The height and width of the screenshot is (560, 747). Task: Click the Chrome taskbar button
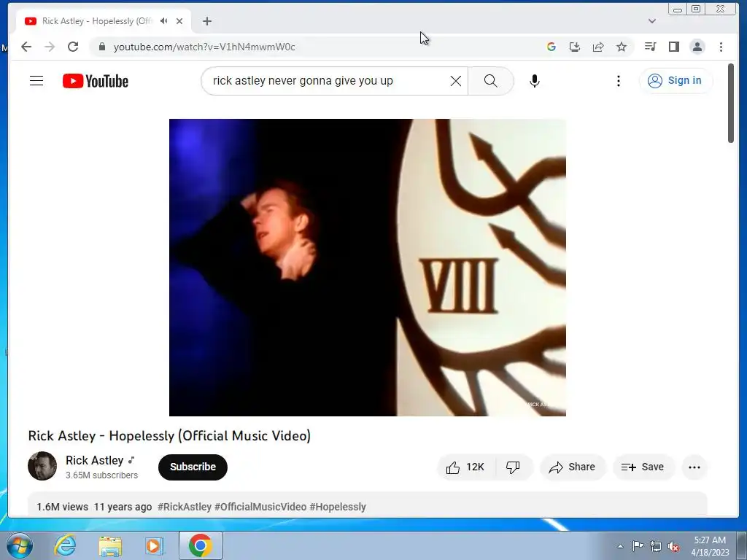pyautogui.click(x=200, y=545)
